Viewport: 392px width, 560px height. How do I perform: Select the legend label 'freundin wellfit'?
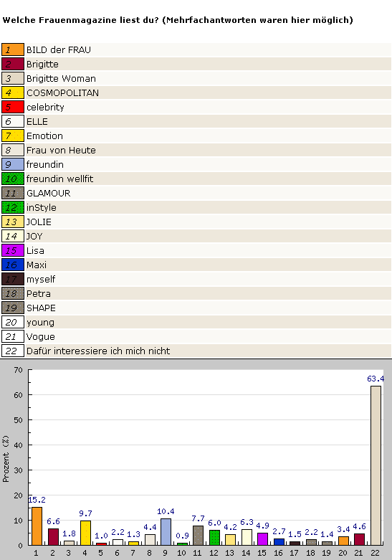pos(60,179)
